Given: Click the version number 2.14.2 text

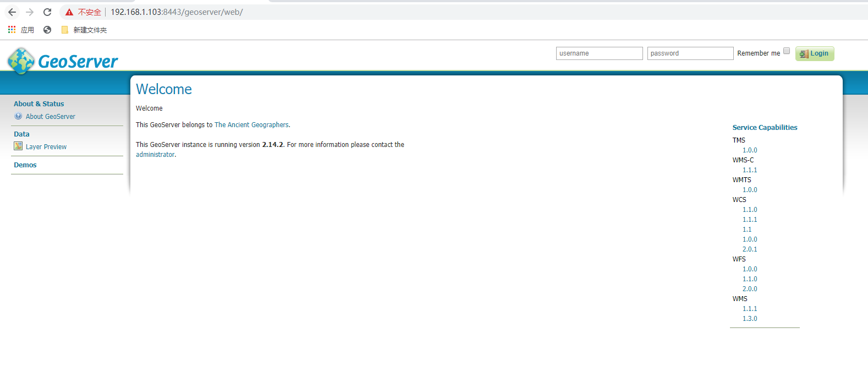Looking at the screenshot, I should click(x=273, y=145).
